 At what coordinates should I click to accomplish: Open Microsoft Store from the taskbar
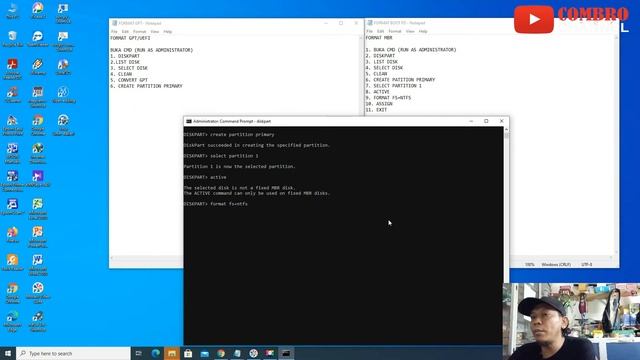click(188, 353)
